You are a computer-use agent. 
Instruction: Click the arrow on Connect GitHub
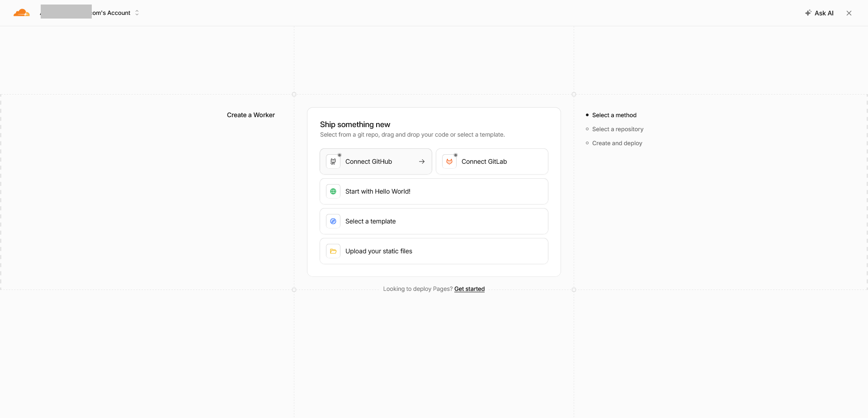(x=422, y=161)
